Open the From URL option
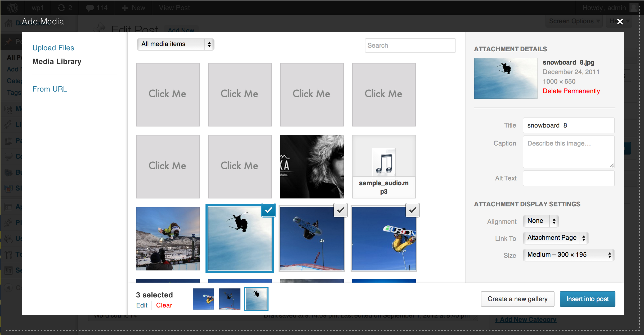 [x=50, y=89]
